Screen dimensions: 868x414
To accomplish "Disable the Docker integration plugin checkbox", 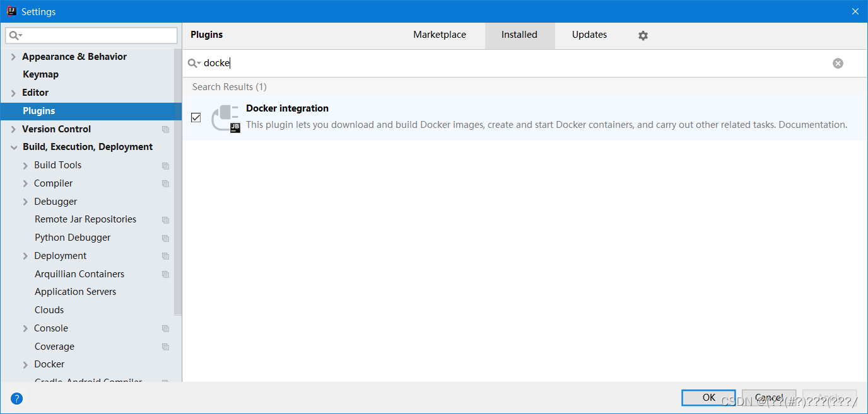I will (196, 118).
